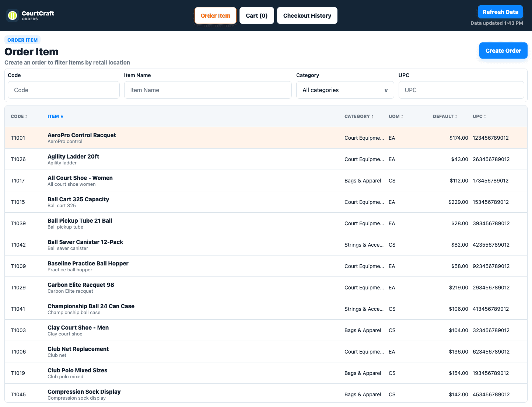532x407 pixels.
Task: Click UPC 423556789012 cell
Action: tap(491, 245)
